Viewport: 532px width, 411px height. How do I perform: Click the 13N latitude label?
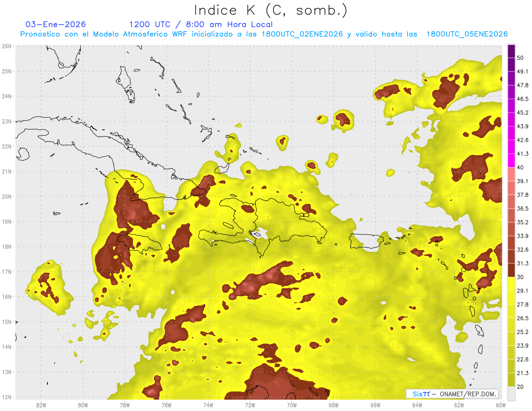point(7,372)
